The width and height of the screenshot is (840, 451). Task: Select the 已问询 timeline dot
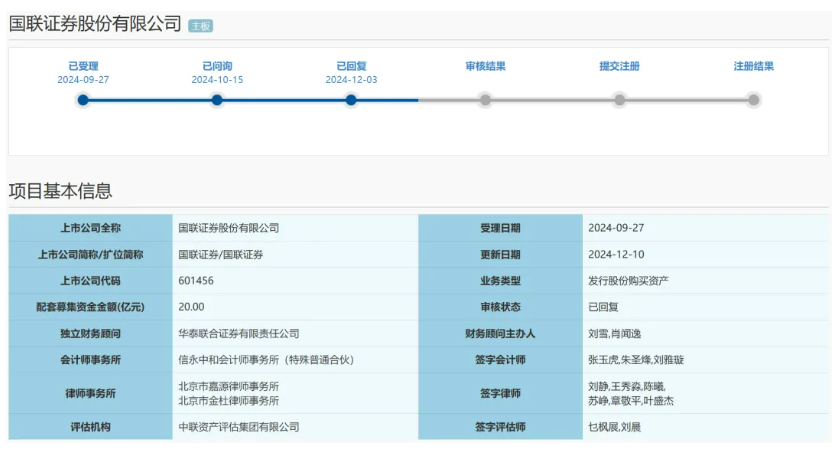pos(217,100)
